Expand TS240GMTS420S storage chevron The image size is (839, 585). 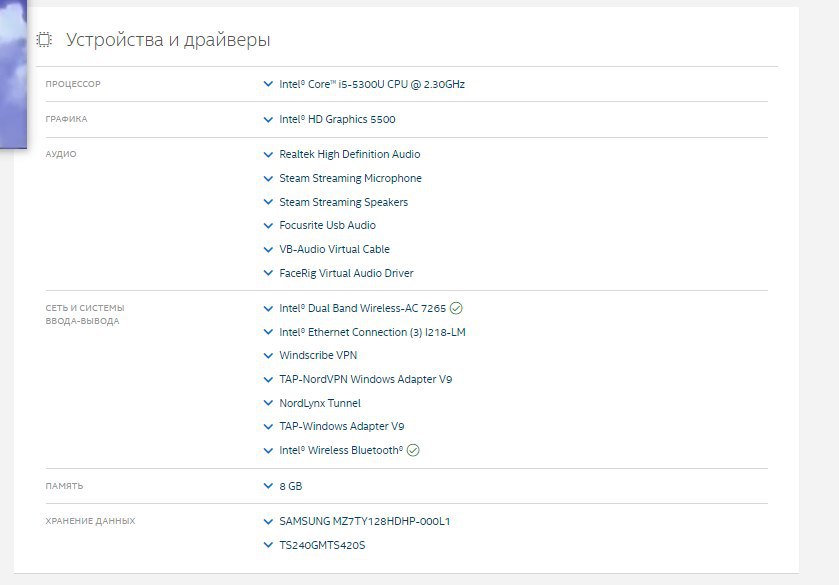268,545
